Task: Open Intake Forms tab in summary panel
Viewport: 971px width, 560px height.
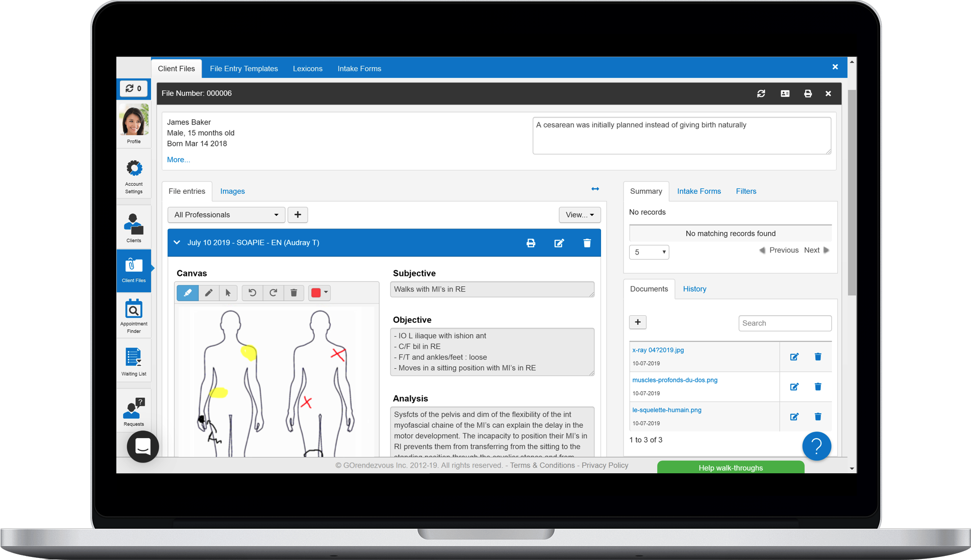Action: pyautogui.click(x=699, y=191)
